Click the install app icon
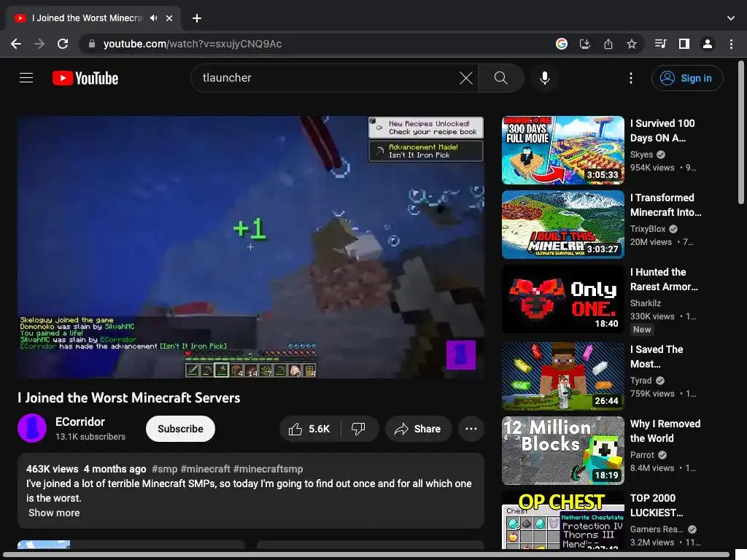The width and height of the screenshot is (747, 560). [x=585, y=44]
